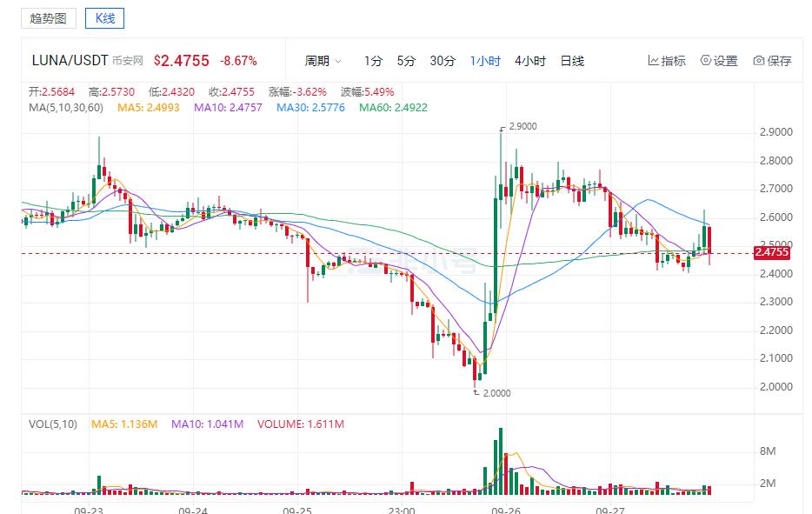Switch to the 日线 daily timeframe
The height and width of the screenshot is (514, 812).
(572, 61)
